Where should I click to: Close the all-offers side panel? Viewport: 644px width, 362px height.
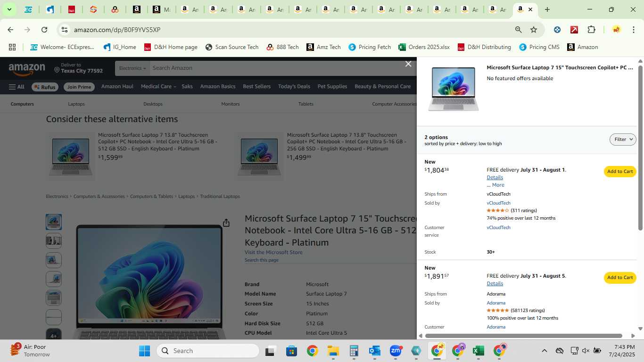408,64
